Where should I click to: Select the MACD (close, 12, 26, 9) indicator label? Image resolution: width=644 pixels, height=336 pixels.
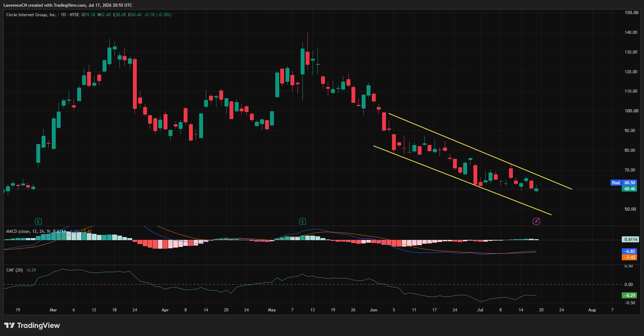coord(28,231)
